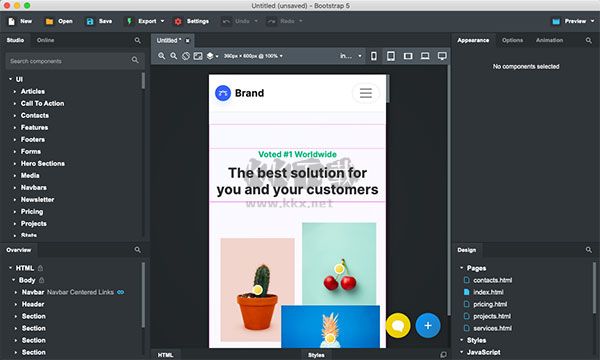The width and height of the screenshot is (600, 360).
Task: Click the canvas preview vertical scrollbar
Action: tap(388, 89)
